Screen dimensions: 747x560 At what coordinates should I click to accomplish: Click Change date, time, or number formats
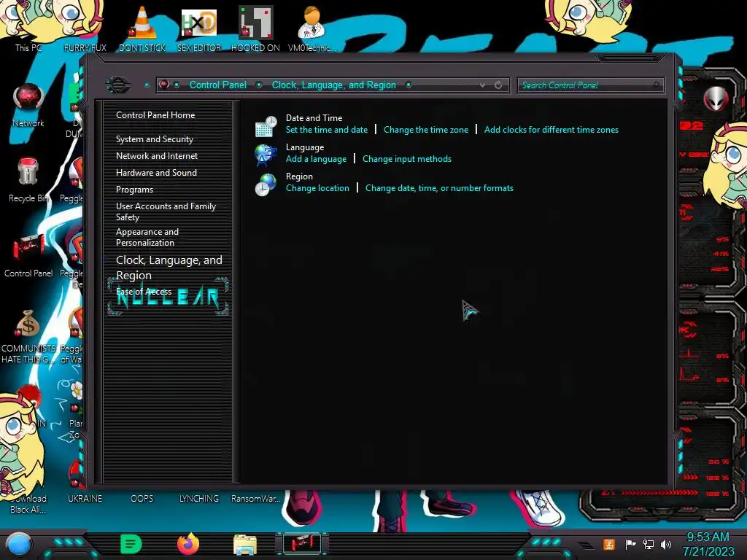[x=439, y=188]
